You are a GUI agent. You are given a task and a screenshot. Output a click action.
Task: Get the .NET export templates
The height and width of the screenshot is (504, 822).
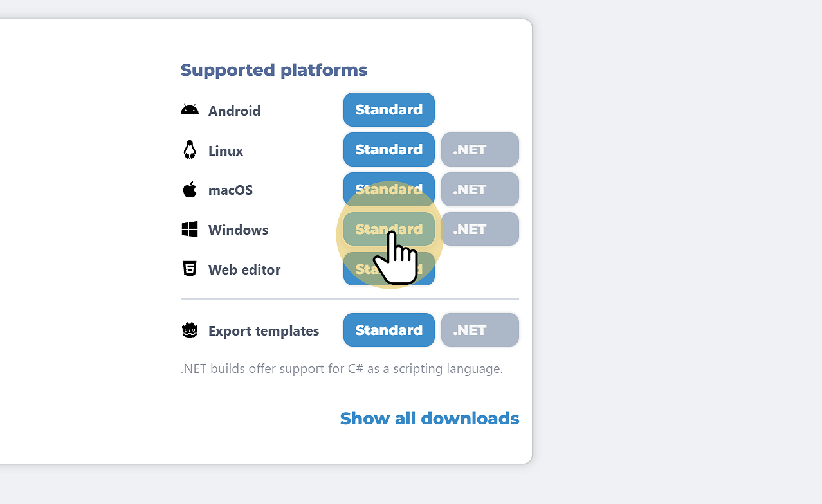[480, 330]
